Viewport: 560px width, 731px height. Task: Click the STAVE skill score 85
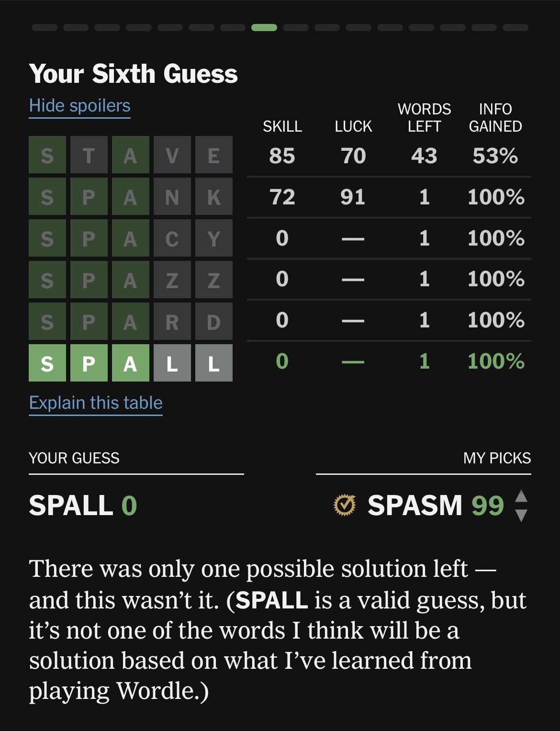pos(282,156)
